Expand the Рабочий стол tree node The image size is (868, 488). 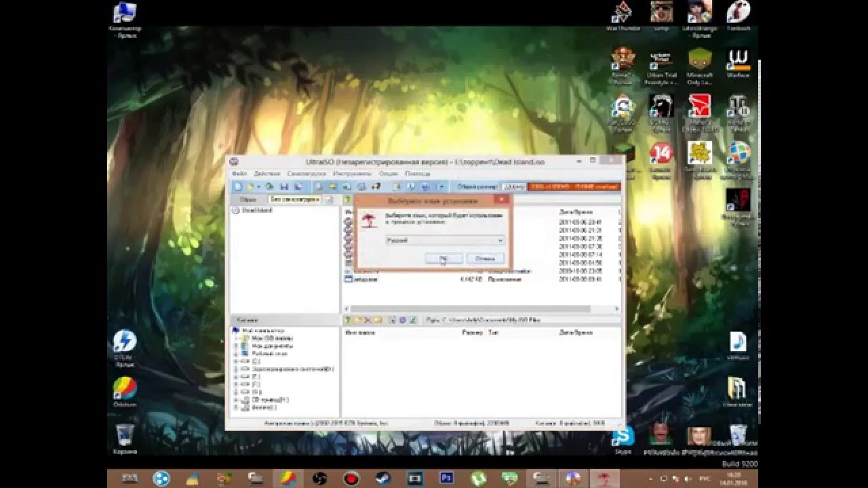coord(235,354)
